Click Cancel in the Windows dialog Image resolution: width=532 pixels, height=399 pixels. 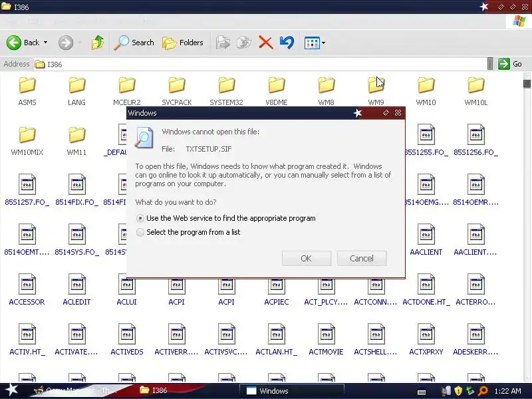362,258
